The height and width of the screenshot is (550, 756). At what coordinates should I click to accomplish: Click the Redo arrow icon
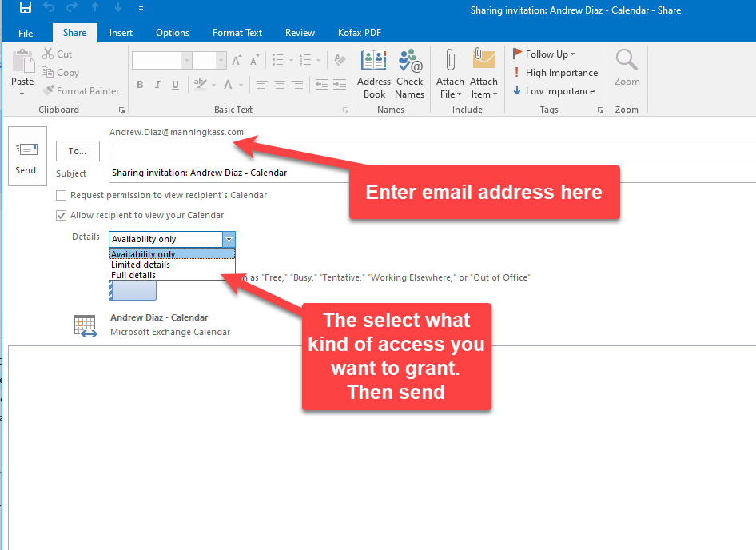(72, 7)
